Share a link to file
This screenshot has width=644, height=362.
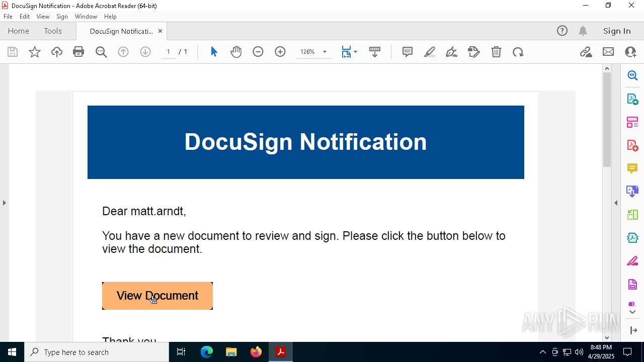click(586, 52)
